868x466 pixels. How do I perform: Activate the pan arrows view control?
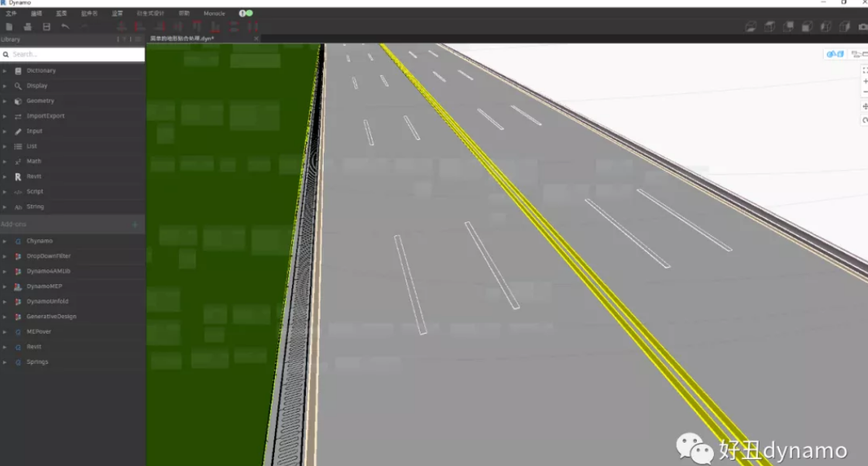pyautogui.click(x=865, y=106)
